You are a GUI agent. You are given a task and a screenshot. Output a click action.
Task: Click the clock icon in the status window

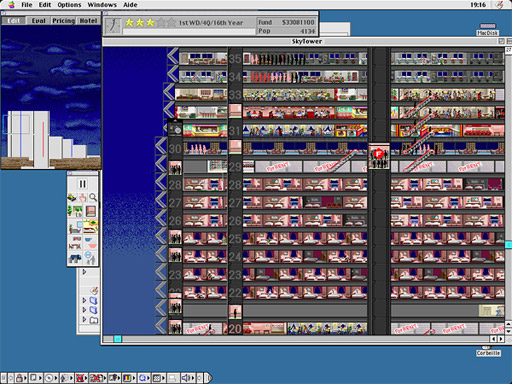(113, 26)
